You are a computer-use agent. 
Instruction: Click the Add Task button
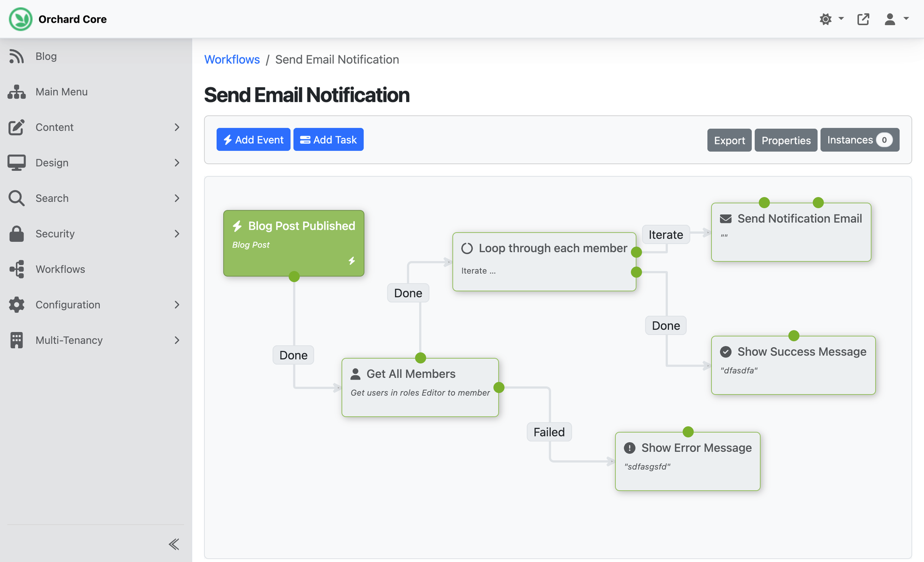[x=328, y=140]
